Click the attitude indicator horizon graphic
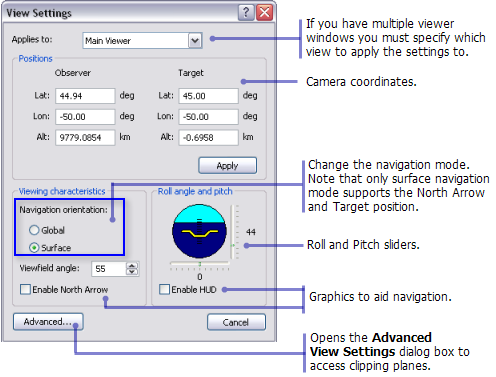The height and width of the screenshot is (377, 496). click(x=199, y=231)
